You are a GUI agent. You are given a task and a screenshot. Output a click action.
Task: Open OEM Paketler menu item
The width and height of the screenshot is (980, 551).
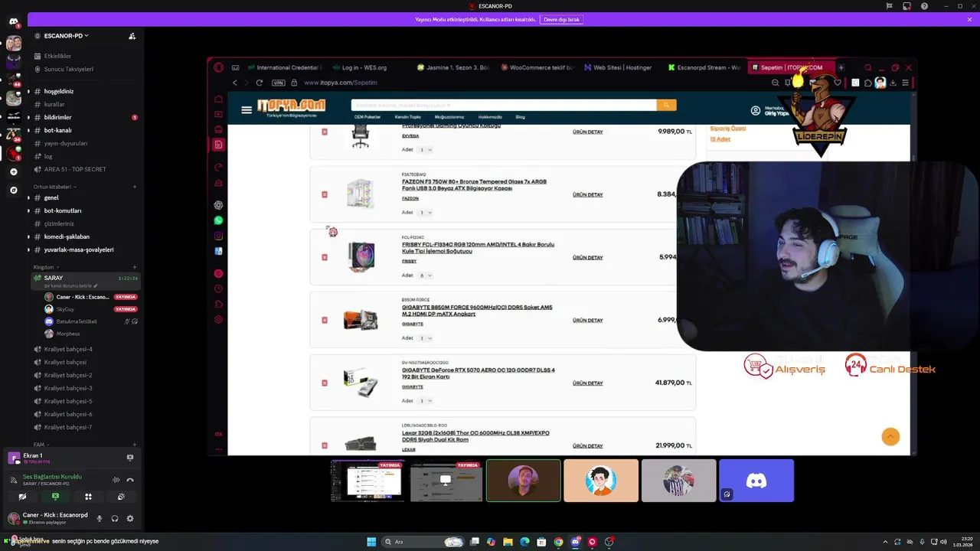[367, 117]
